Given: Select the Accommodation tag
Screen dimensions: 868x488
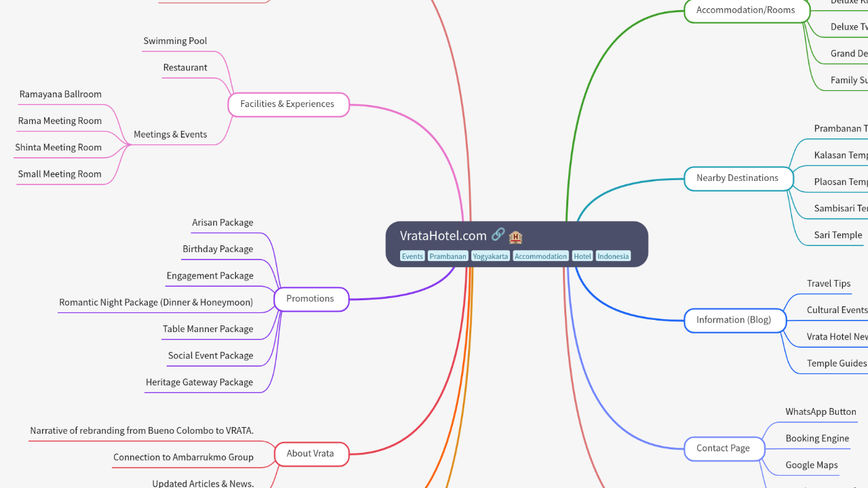Looking at the screenshot, I should (x=540, y=256).
